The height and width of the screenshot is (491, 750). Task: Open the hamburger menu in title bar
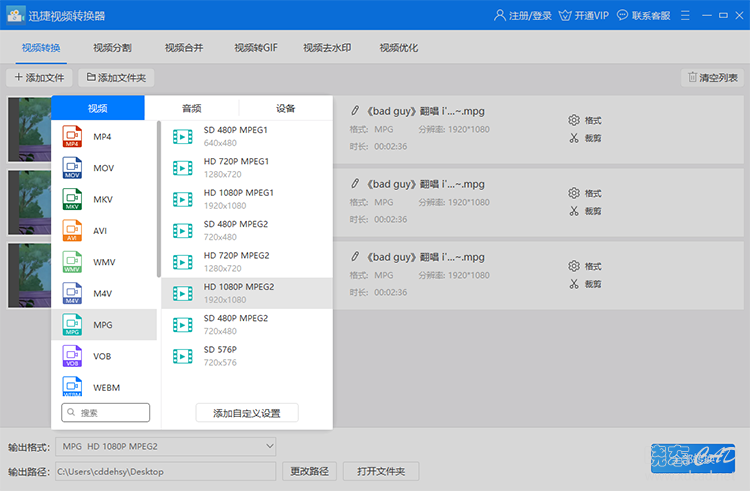pyautogui.click(x=685, y=15)
